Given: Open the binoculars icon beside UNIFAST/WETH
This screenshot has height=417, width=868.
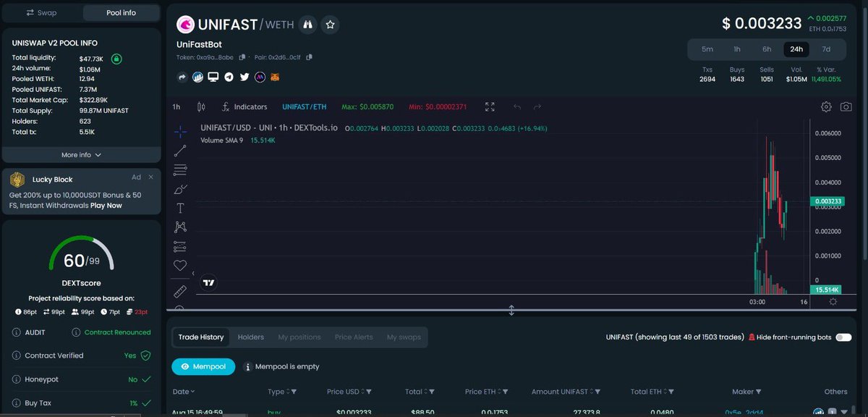Looking at the screenshot, I should pyautogui.click(x=307, y=25).
